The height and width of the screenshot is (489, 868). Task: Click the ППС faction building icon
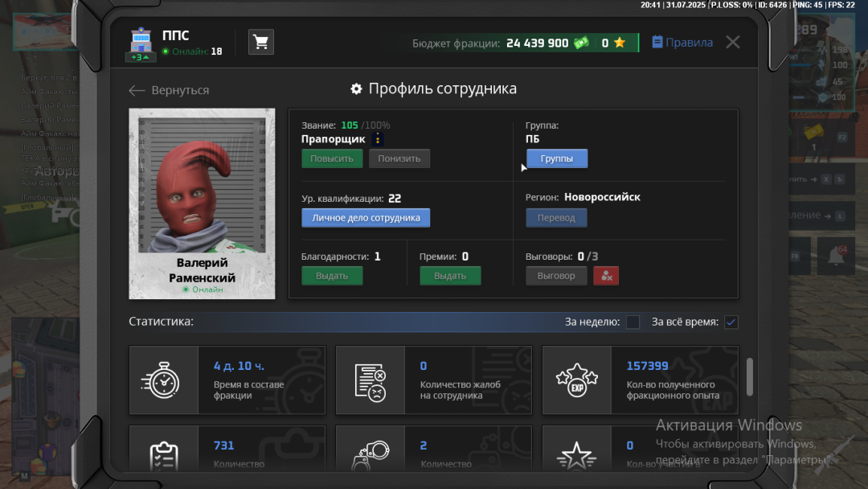coord(141,43)
